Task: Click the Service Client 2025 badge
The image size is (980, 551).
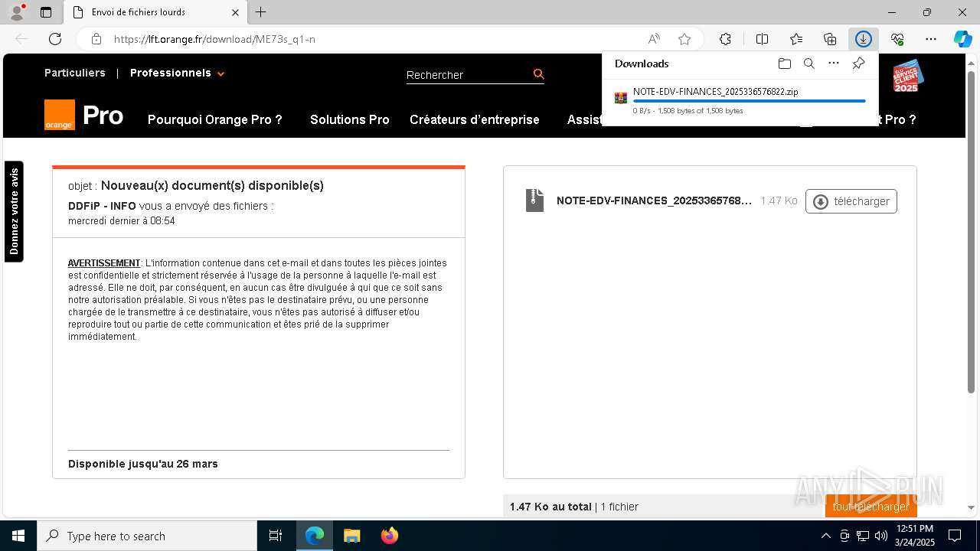Action: pos(908,77)
